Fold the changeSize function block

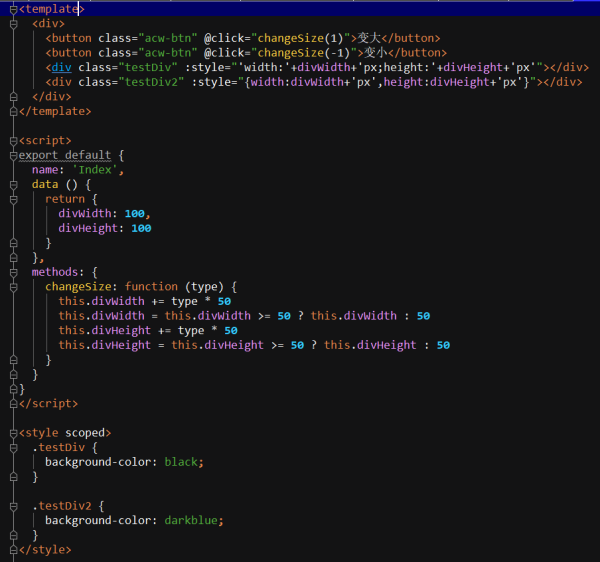click(13, 287)
